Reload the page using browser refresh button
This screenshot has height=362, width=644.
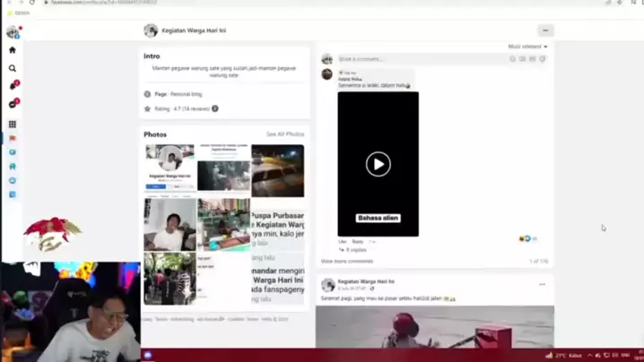click(x=32, y=3)
